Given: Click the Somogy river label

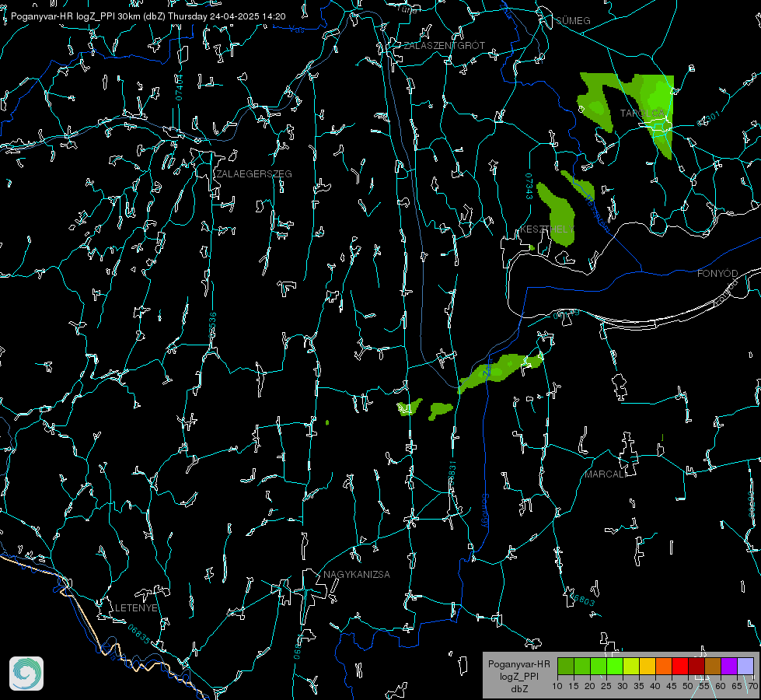Looking at the screenshot, I should [x=485, y=510].
